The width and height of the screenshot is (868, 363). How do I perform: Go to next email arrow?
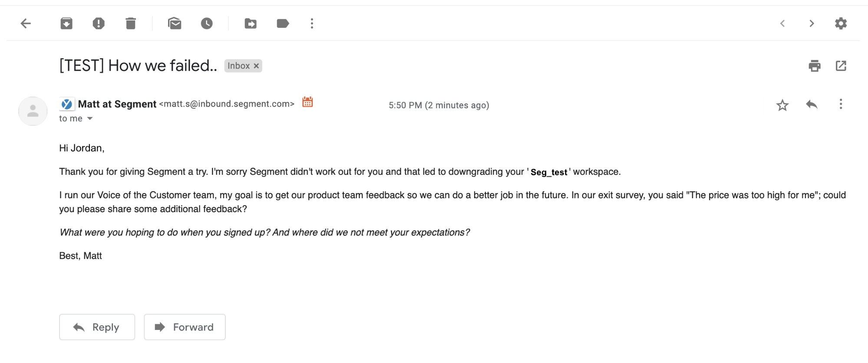coord(812,23)
